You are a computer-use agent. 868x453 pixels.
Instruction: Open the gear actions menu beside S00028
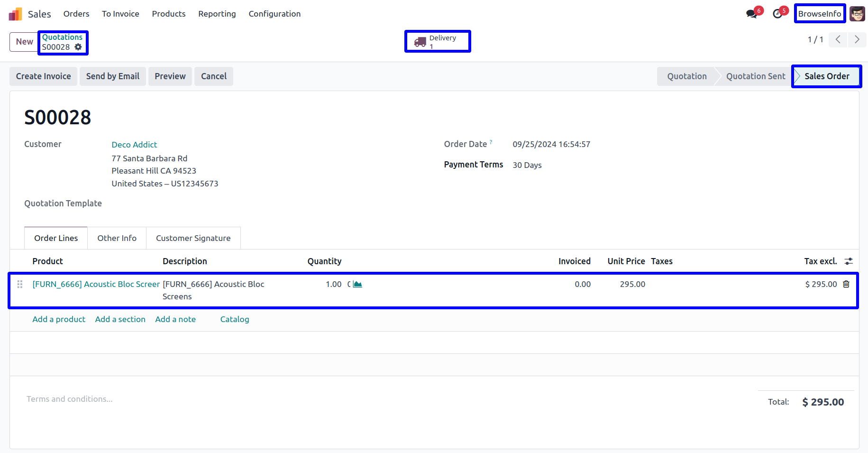78,47
